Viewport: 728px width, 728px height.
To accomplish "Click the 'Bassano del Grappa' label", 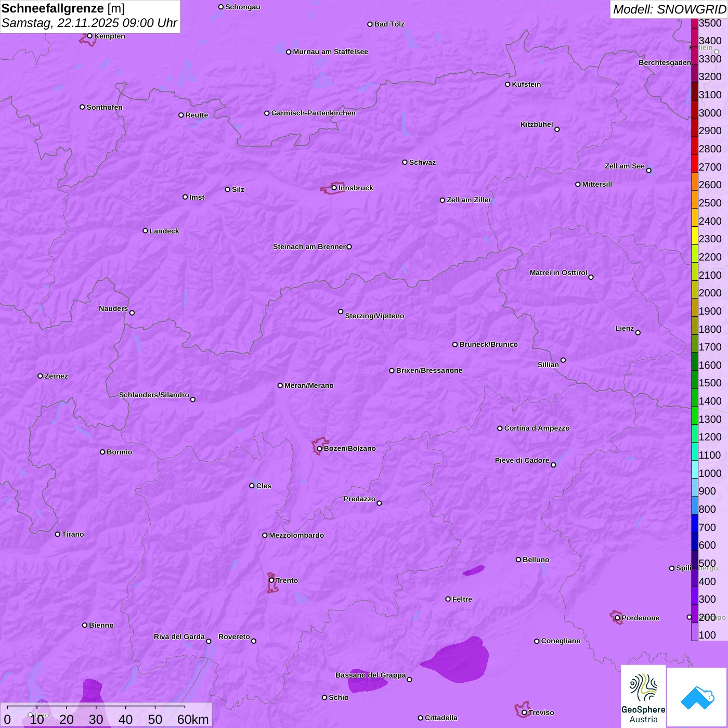I will click(370, 675).
